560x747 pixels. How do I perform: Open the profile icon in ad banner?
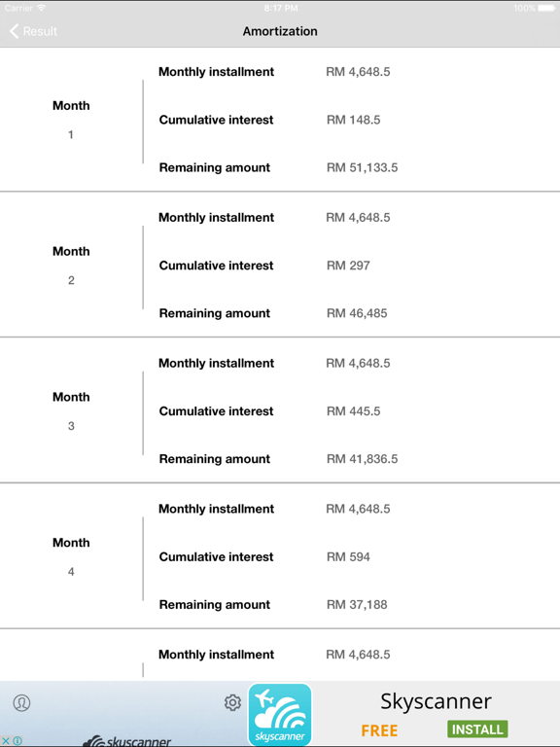click(x=21, y=702)
